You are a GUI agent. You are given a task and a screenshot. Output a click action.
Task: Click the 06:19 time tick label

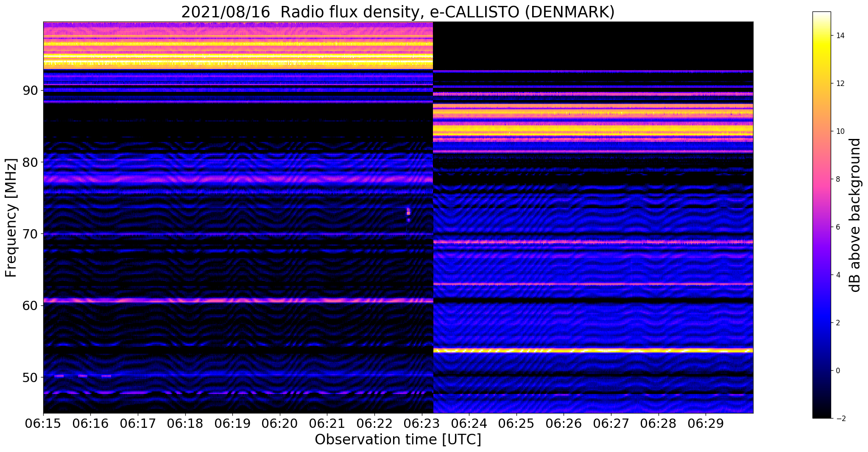[x=232, y=423]
